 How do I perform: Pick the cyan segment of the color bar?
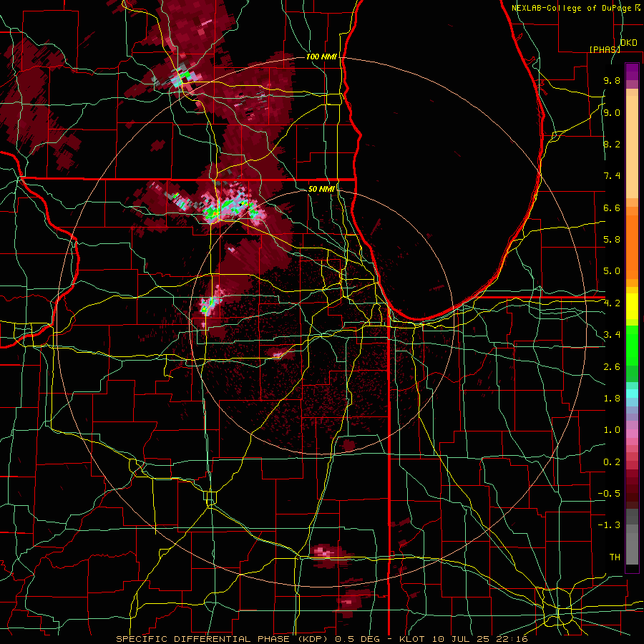point(632,394)
